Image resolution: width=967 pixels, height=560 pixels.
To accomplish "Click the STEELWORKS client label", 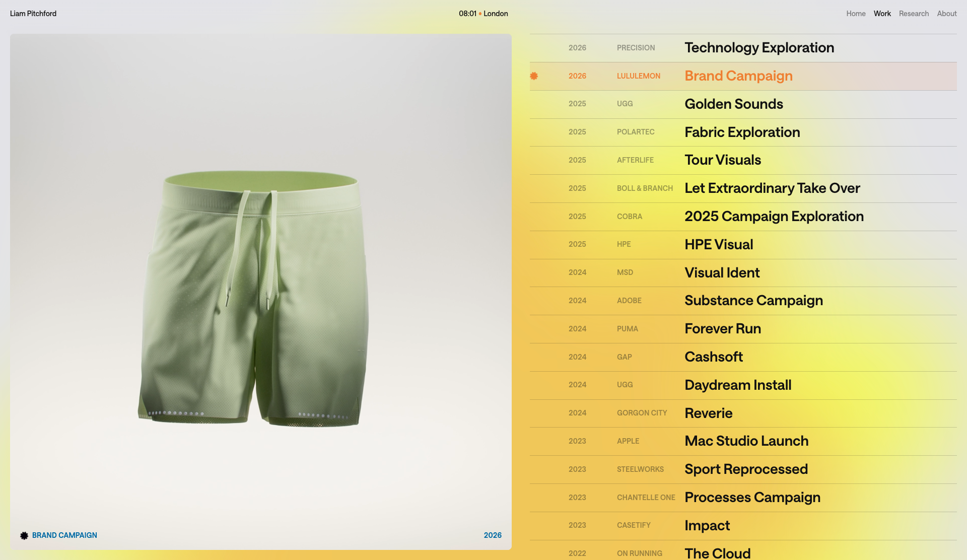I will tap(640, 469).
